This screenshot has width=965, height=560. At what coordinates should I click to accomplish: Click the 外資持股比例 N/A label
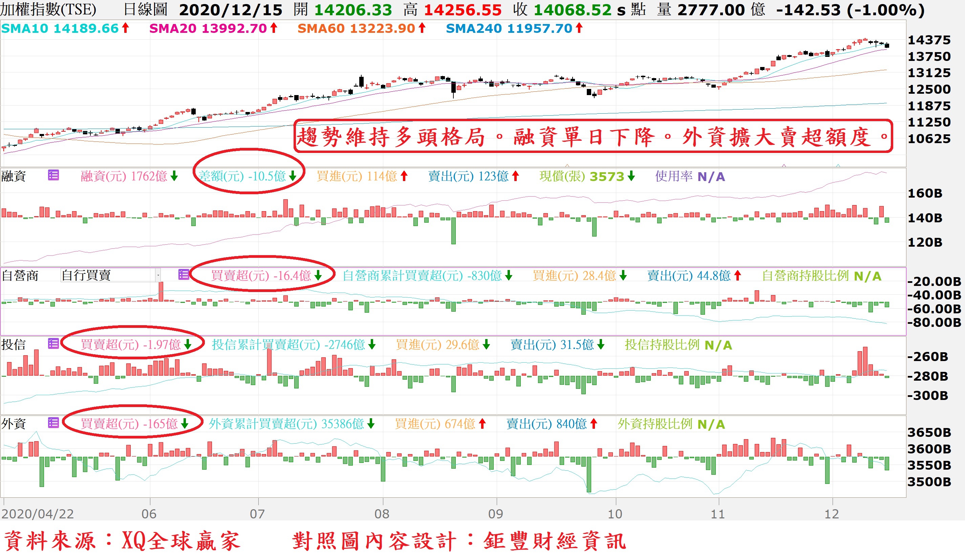pyautogui.click(x=671, y=424)
